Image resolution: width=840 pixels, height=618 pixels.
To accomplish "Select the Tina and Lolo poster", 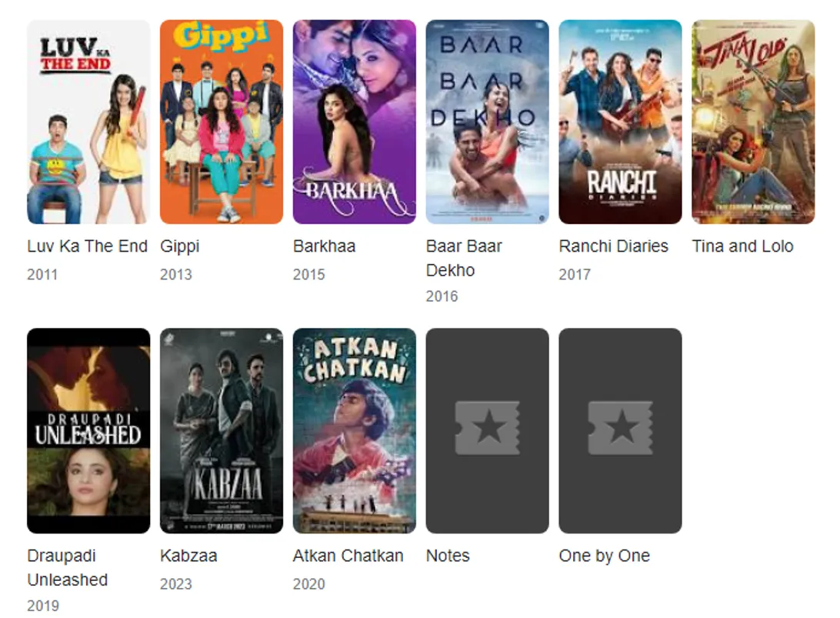I will point(752,122).
